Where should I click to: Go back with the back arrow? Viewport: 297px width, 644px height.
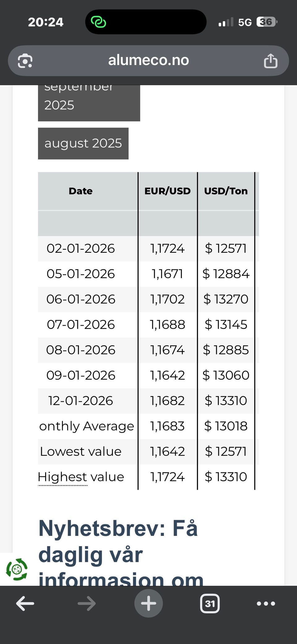pyautogui.click(x=25, y=603)
